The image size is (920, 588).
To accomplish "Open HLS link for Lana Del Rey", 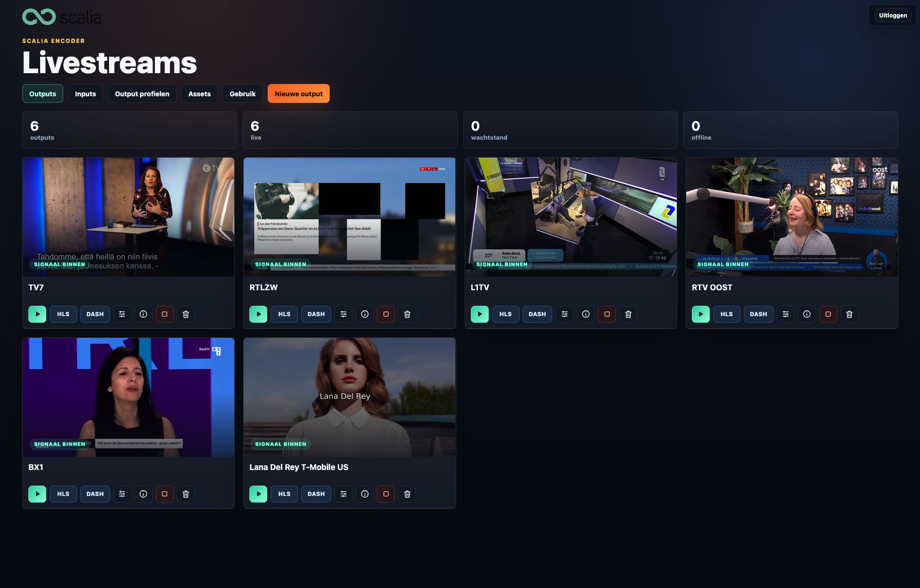I will [x=284, y=494].
